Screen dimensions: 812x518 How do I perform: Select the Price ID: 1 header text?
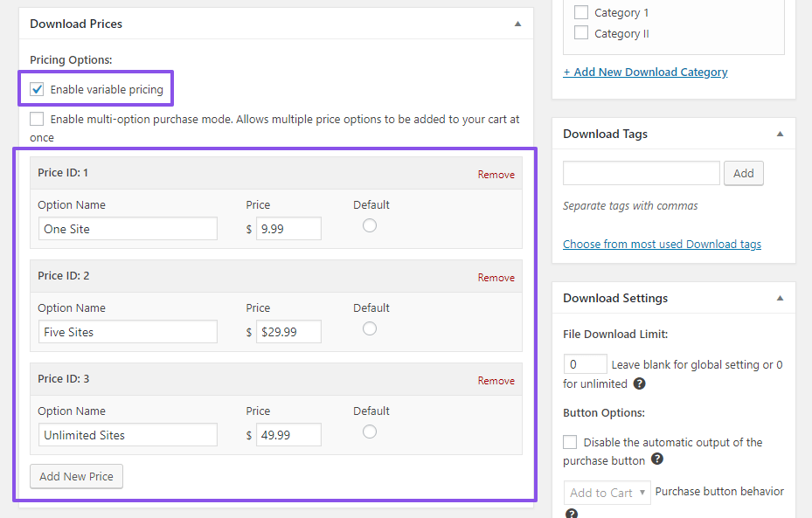[x=63, y=173]
